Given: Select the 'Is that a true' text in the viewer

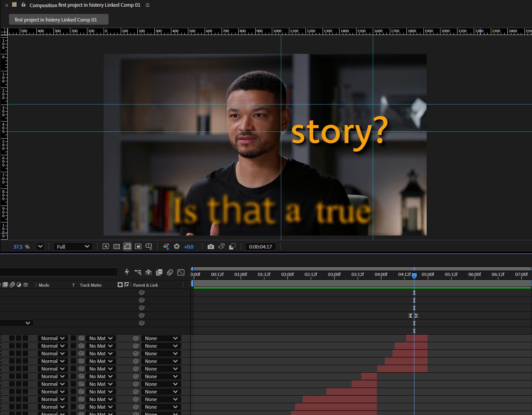Looking at the screenshot, I should point(272,211).
